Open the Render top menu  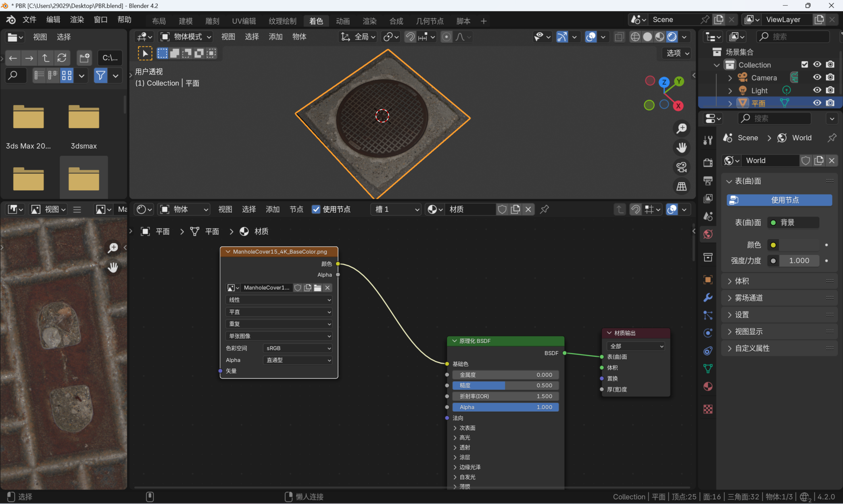tap(77, 20)
